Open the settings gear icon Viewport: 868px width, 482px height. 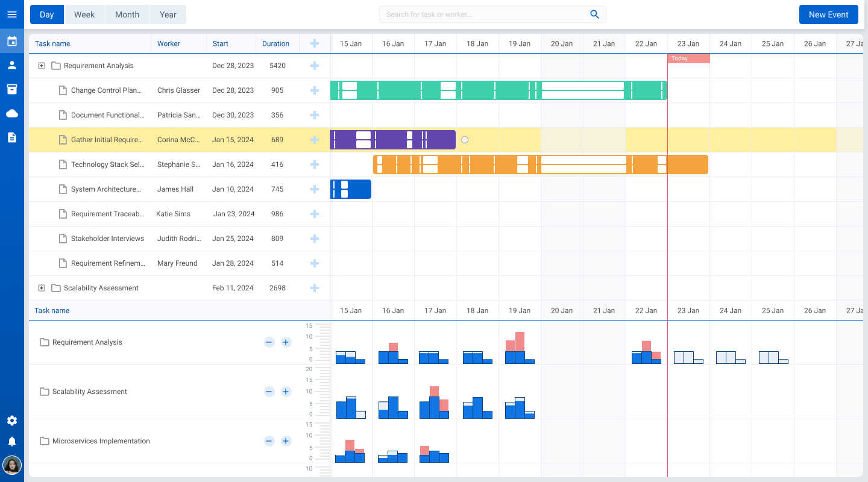click(x=12, y=421)
